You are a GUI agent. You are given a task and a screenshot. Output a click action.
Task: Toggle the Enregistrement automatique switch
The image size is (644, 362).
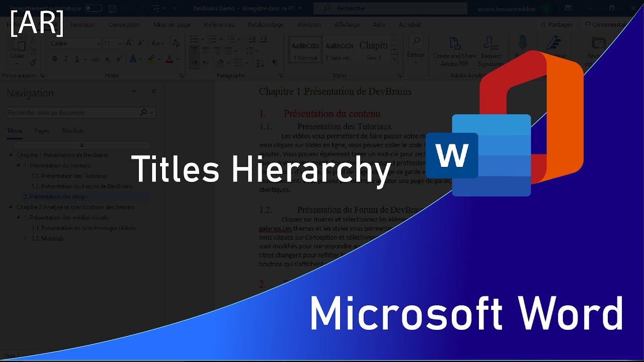(x=93, y=9)
